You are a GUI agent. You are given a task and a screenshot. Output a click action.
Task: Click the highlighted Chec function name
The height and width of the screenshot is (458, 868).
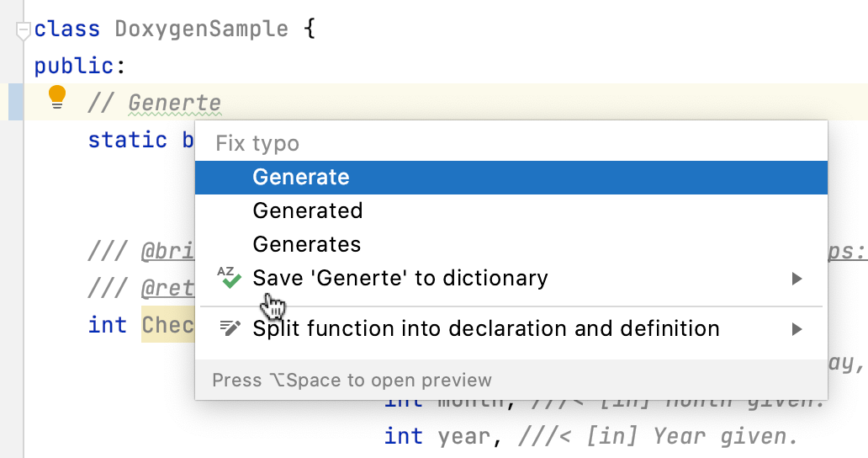[167, 325]
